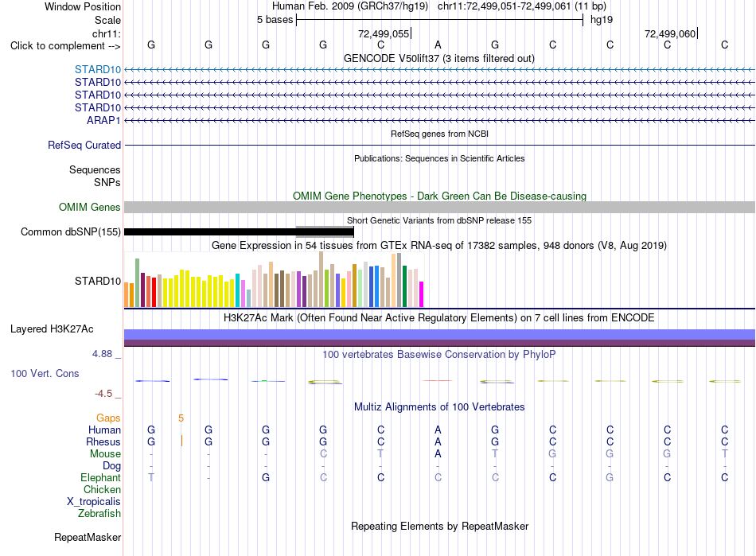Click the H3K27Ac Mark track title

(439, 318)
